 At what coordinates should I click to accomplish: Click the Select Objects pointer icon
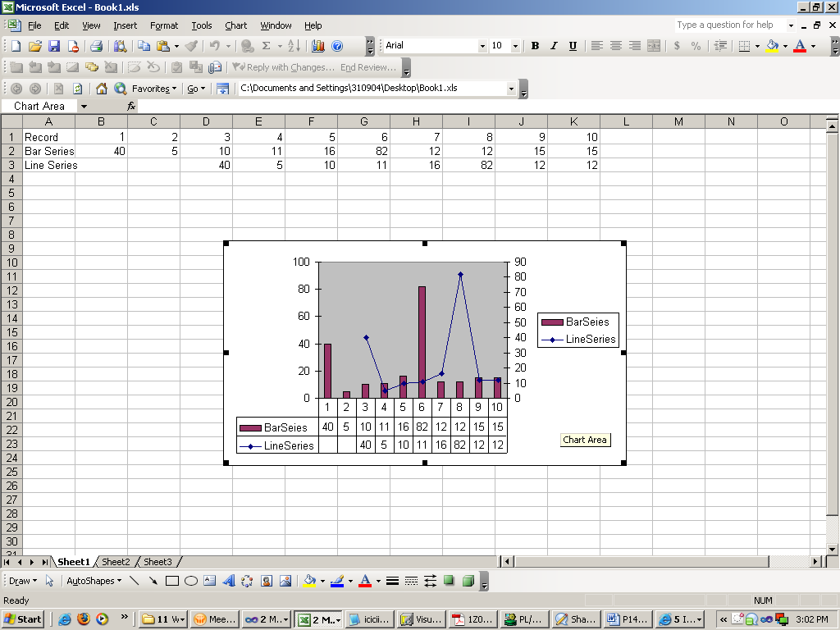coord(49,581)
